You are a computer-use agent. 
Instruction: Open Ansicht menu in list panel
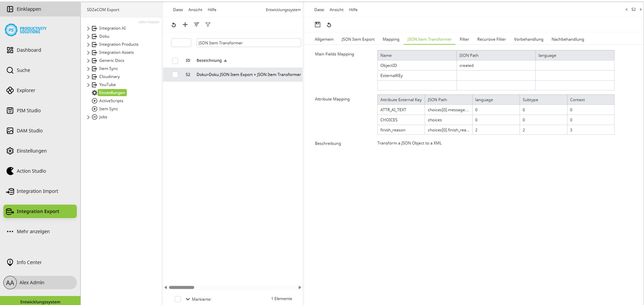click(x=195, y=10)
